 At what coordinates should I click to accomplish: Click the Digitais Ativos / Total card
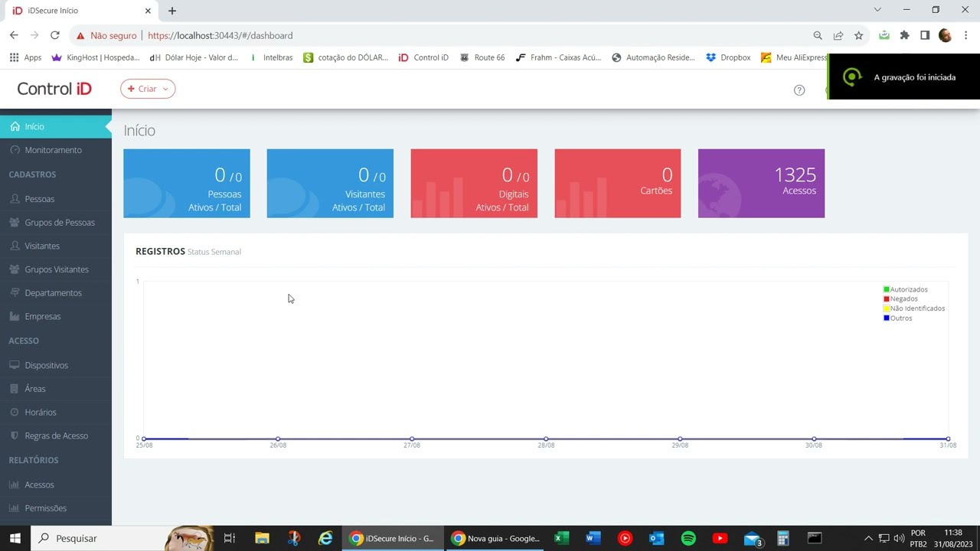[474, 184]
